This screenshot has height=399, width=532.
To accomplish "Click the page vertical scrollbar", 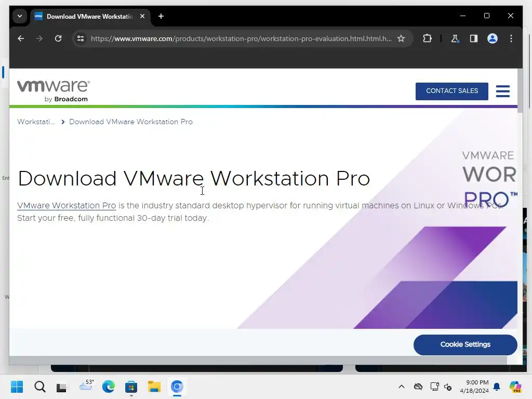I will [x=520, y=90].
